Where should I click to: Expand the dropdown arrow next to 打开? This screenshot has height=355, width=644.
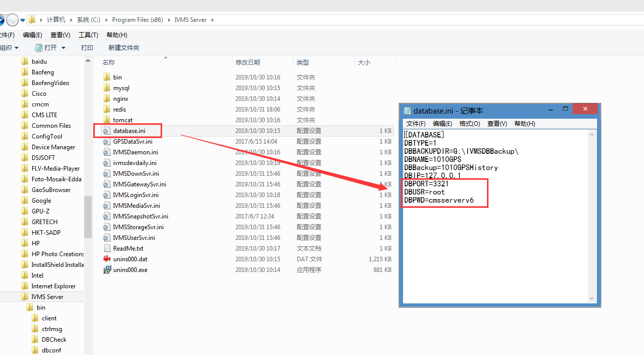click(63, 47)
